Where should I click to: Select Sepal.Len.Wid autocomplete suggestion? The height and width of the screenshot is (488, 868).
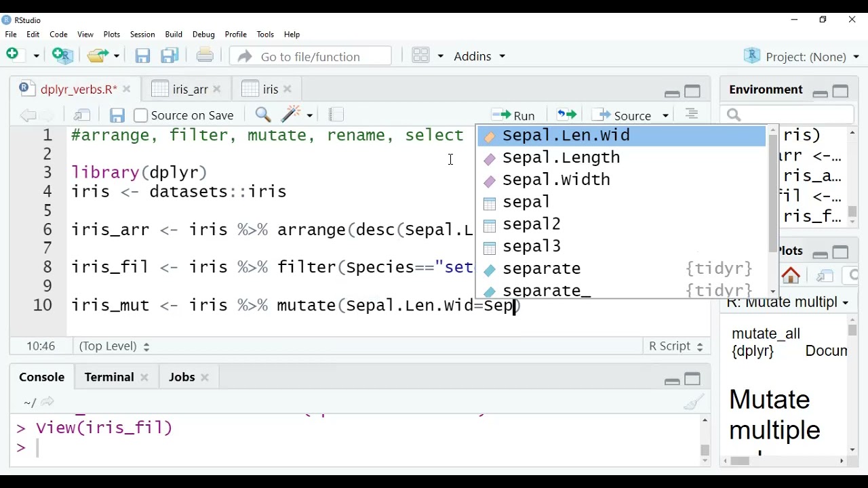click(x=621, y=136)
